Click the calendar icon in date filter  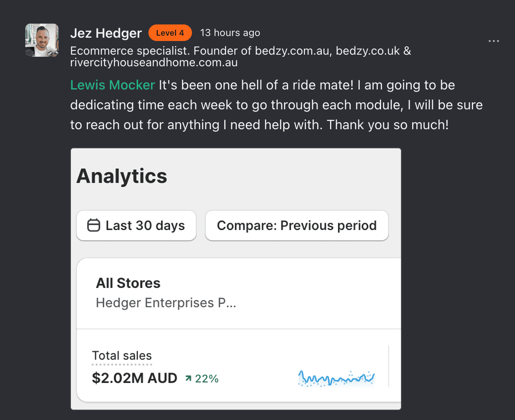coord(94,225)
